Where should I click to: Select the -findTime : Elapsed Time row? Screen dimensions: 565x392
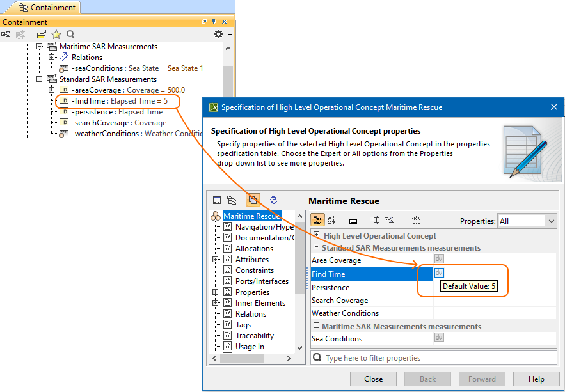click(x=114, y=101)
